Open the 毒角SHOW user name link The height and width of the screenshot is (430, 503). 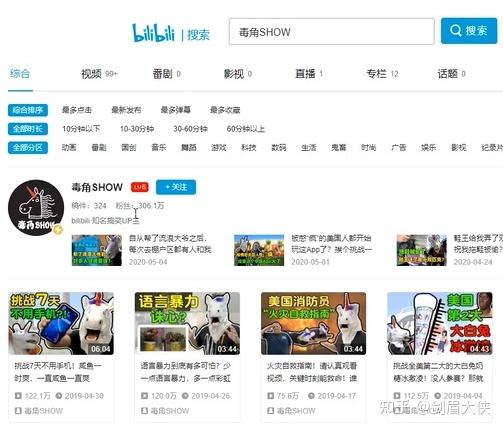[x=97, y=187]
